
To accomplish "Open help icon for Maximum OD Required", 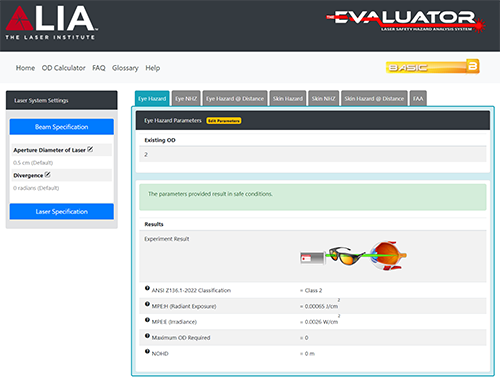I will click(x=147, y=336).
